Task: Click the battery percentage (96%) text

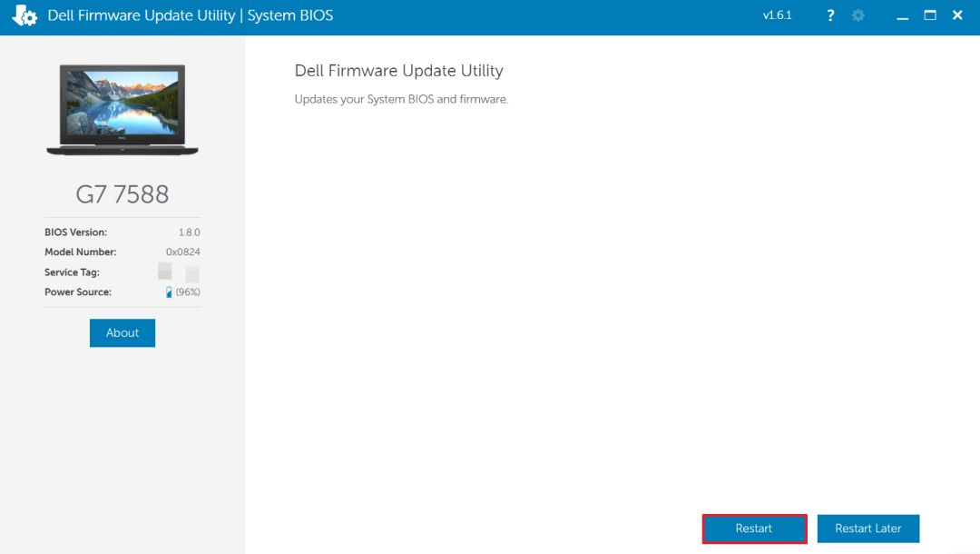Action: click(x=188, y=292)
